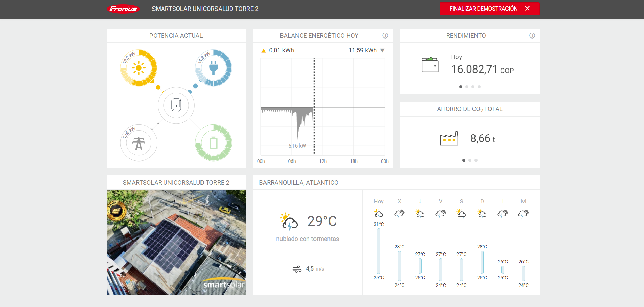
Task: Open the solar rooftop site photo
Action: [176, 242]
